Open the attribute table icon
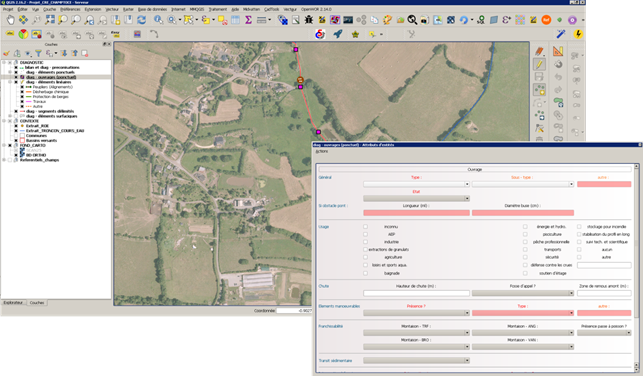This screenshot has height=376, width=643. (x=235, y=20)
